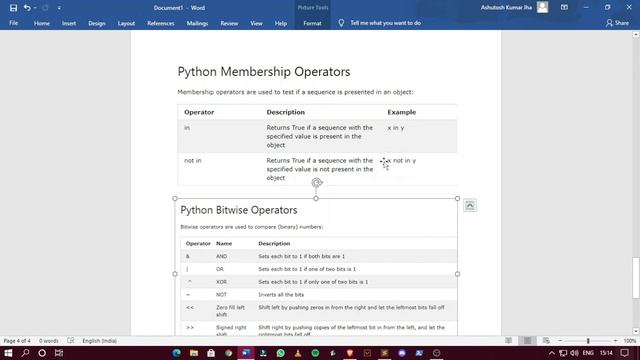The image size is (640, 360).
Task: Switch to Print Layout view icon
Action: click(x=527, y=340)
